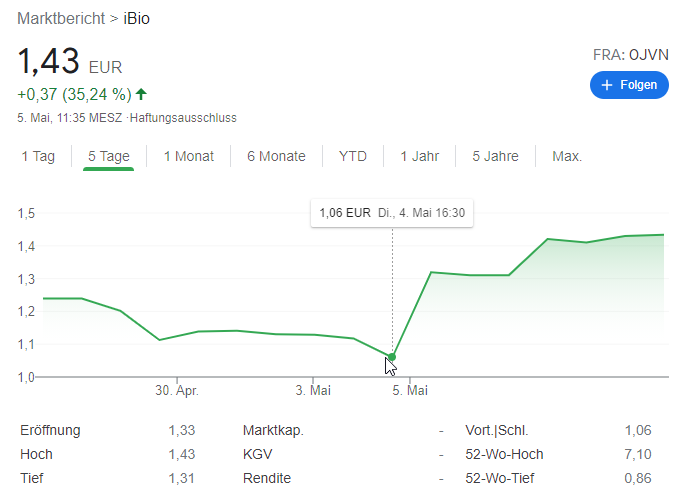This screenshot has height=502, width=679.
Task: Click the 1,43 EUR price headline
Action: pyautogui.click(x=70, y=62)
